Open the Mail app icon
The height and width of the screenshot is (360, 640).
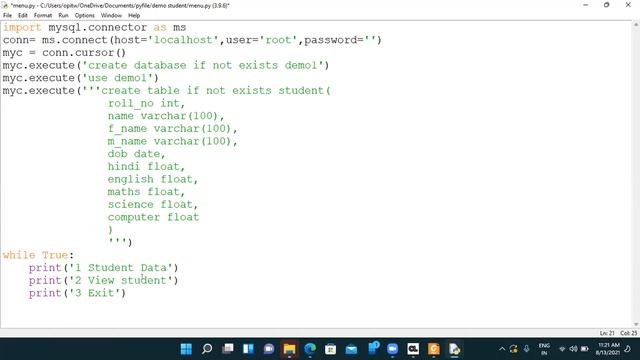351,349
